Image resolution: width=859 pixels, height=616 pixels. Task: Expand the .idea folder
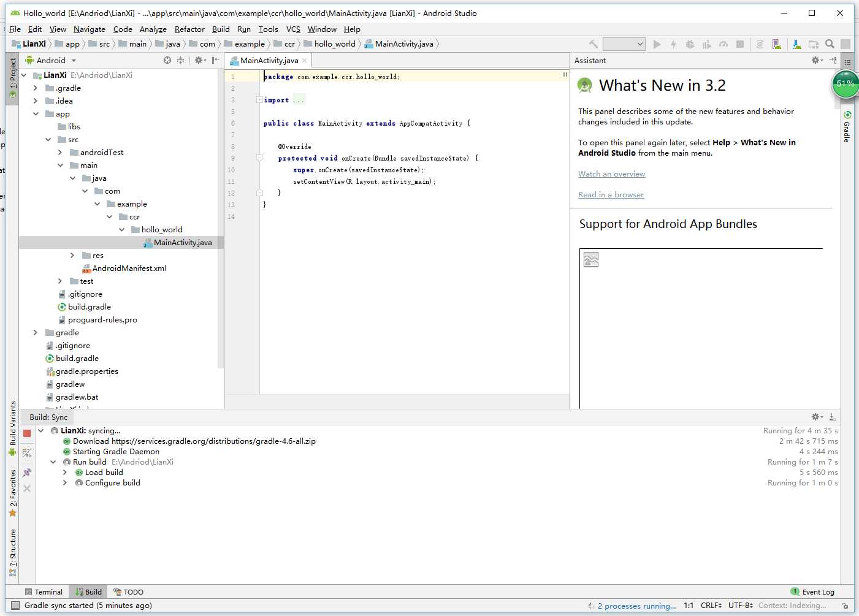coord(36,101)
